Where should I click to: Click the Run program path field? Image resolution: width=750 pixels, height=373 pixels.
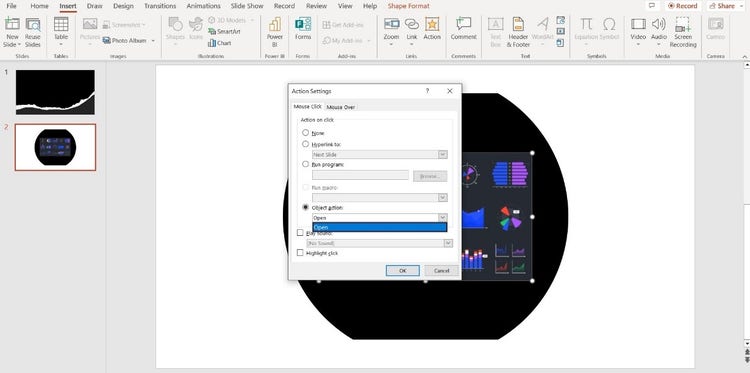click(x=361, y=175)
